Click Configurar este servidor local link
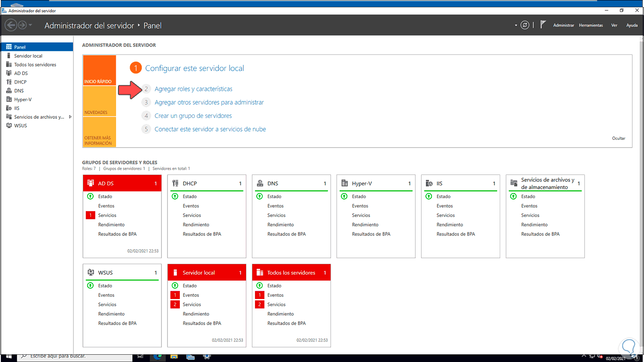This screenshot has height=362, width=644. (194, 68)
